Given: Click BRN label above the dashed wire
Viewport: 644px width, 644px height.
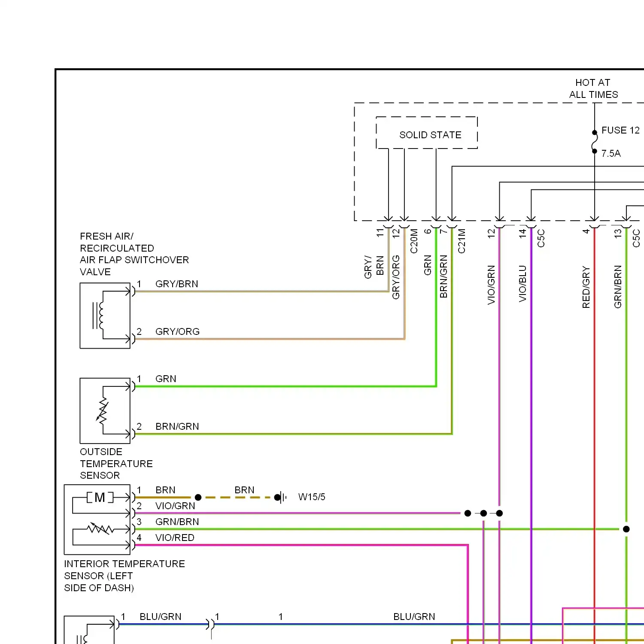Looking at the screenshot, I should point(244,490).
